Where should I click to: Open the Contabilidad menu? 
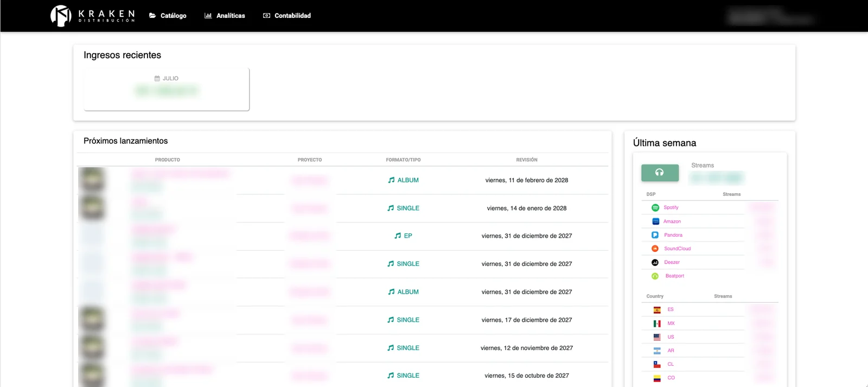pyautogui.click(x=287, y=16)
